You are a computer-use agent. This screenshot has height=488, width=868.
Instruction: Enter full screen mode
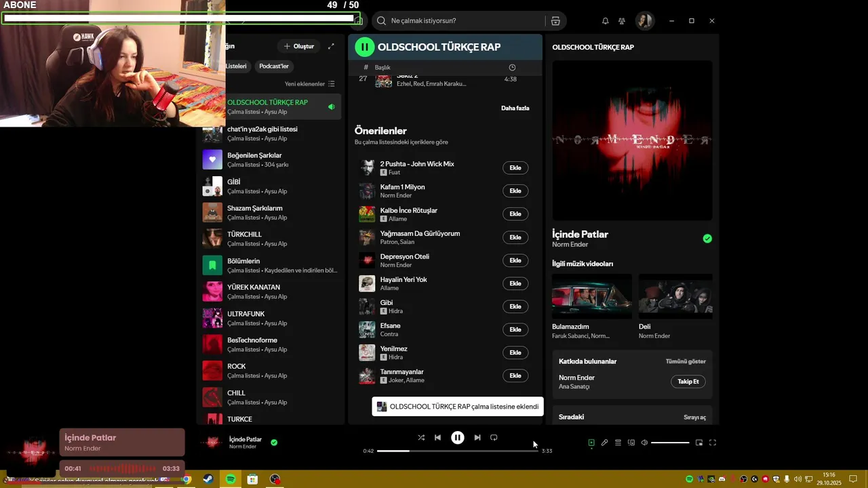point(713,443)
